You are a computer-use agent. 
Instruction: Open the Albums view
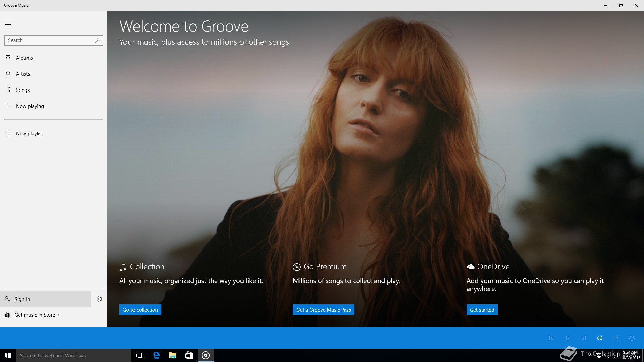click(54, 58)
